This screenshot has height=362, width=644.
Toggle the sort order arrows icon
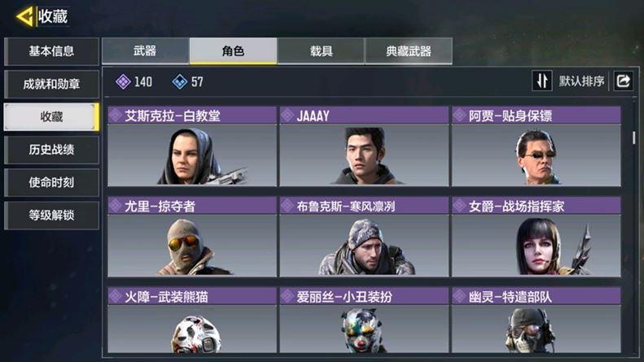(x=541, y=81)
